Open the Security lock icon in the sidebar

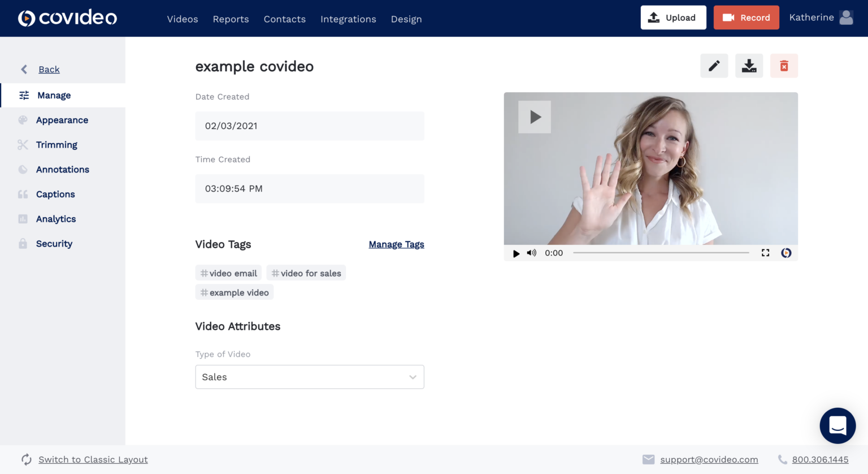click(x=23, y=243)
